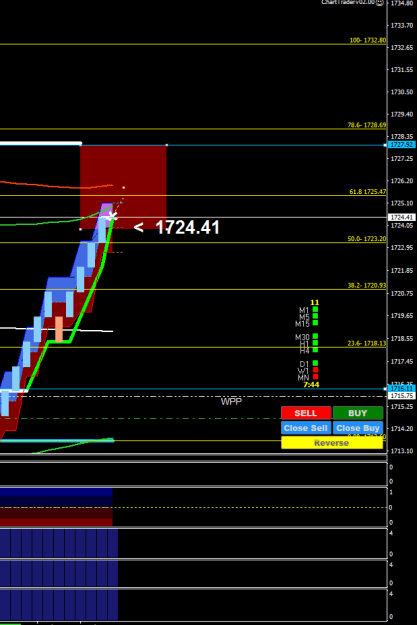The height and width of the screenshot is (625, 417).
Task: Click the orange bearish candle
Action: 59,329
